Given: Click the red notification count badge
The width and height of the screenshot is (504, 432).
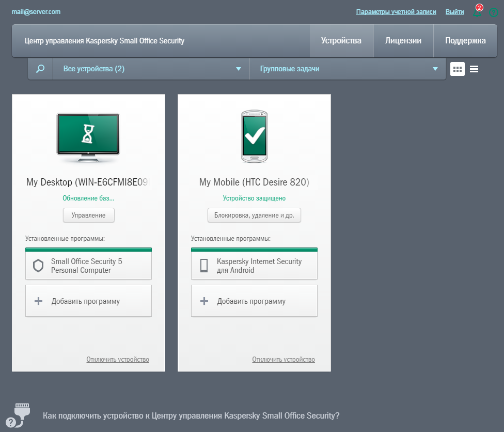Looking at the screenshot, I should coord(479,8).
